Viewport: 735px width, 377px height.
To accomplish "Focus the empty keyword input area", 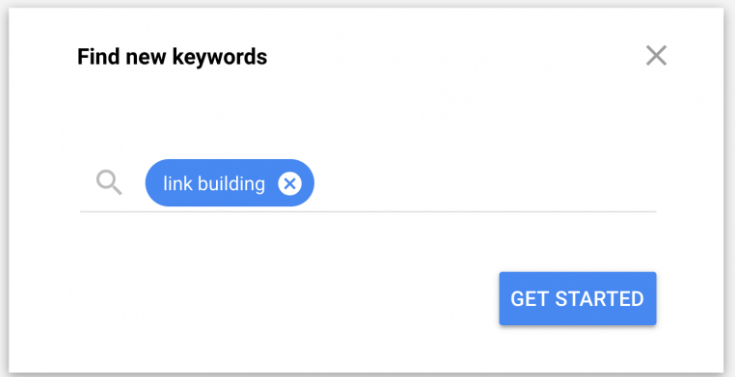I will (x=485, y=183).
